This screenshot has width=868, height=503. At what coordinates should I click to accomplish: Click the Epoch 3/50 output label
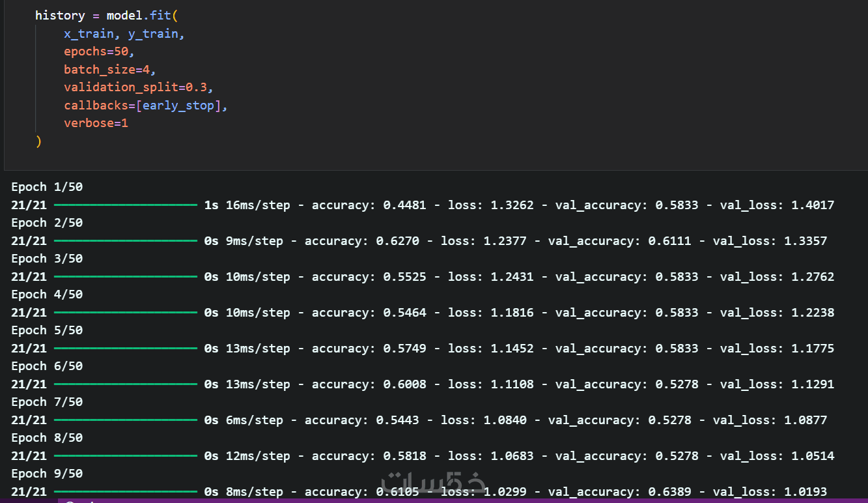point(47,259)
